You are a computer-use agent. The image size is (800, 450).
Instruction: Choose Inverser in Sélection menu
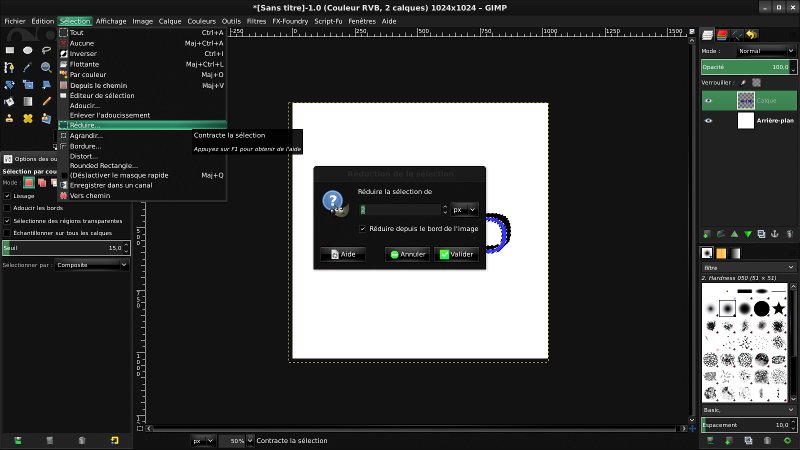tap(142, 54)
